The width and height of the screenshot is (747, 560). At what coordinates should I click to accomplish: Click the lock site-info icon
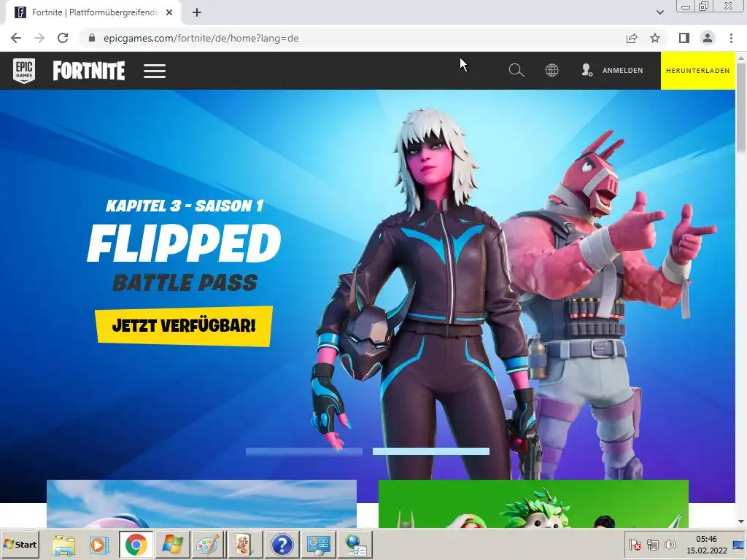[x=92, y=38]
